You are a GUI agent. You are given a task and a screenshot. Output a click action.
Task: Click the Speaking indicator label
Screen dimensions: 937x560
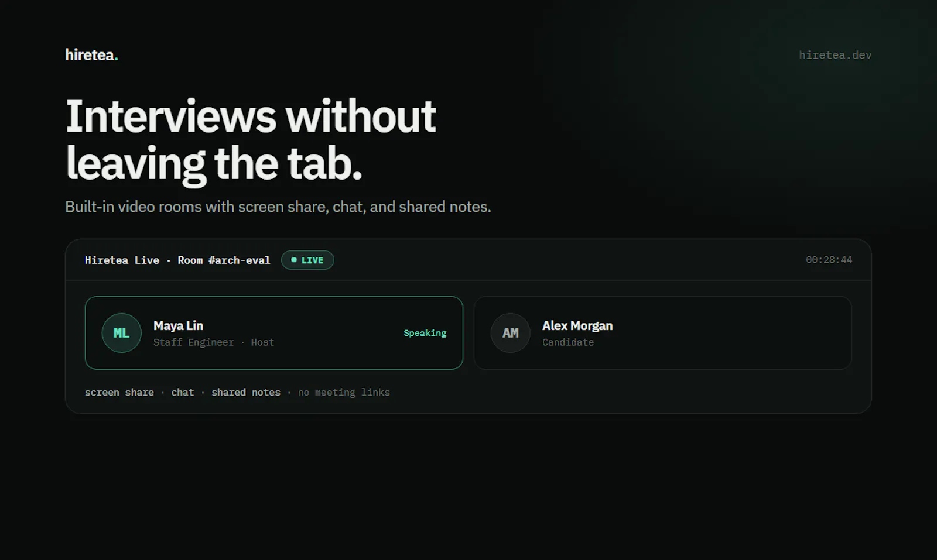pos(425,333)
